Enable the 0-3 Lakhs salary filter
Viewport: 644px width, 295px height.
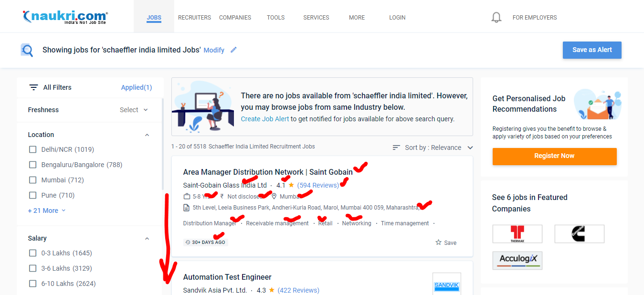33,253
